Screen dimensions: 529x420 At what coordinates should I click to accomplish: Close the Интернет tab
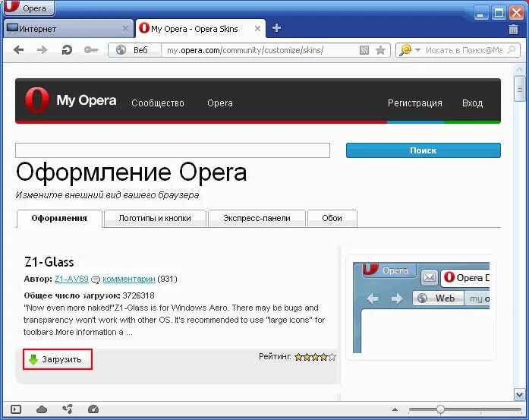coord(125,29)
